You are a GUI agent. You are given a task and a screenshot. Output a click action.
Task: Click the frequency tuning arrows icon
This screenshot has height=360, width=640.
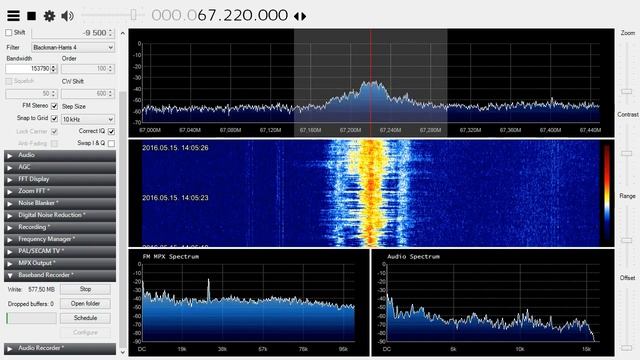300,16
